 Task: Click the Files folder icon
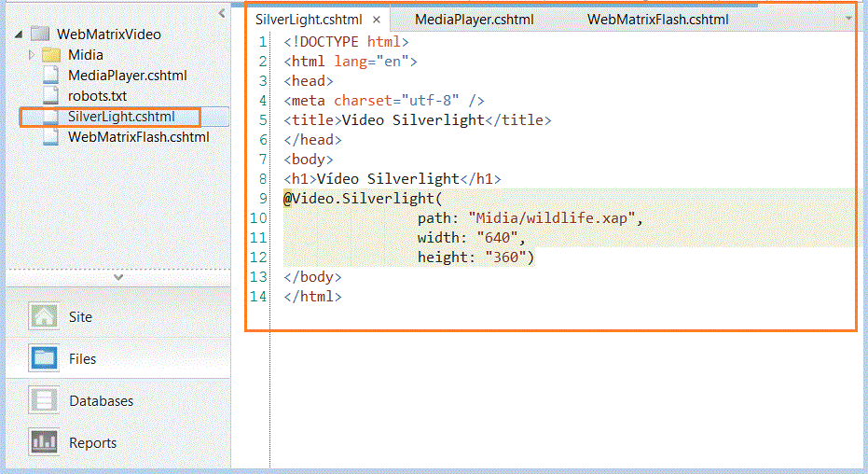point(44,357)
